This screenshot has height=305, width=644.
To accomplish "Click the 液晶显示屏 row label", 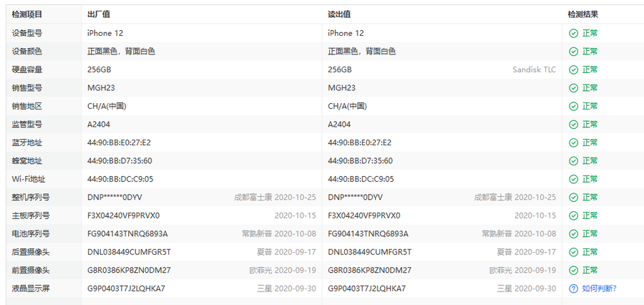I will click(31, 289).
